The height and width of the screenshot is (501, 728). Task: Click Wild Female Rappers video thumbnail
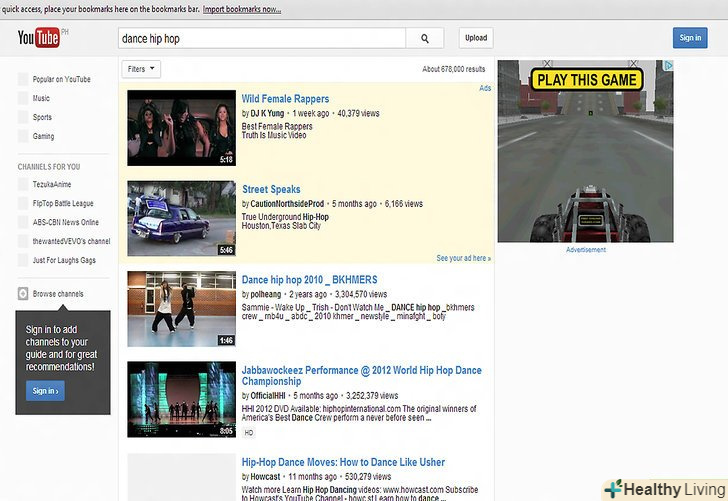pyautogui.click(x=182, y=128)
